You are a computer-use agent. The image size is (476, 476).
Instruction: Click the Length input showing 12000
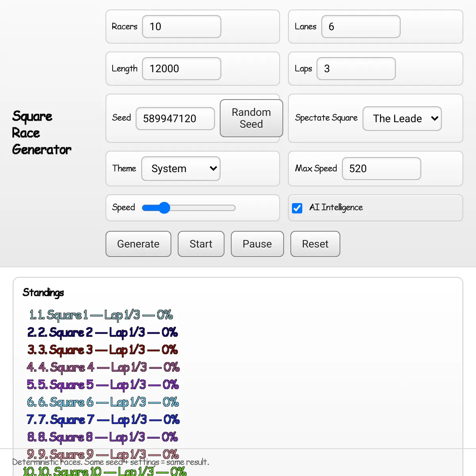(181, 68)
